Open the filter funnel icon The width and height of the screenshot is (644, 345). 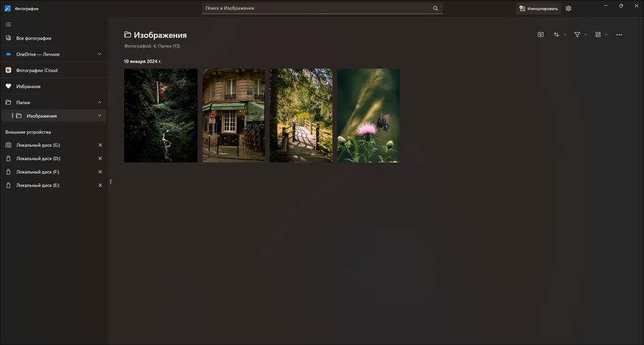(577, 35)
